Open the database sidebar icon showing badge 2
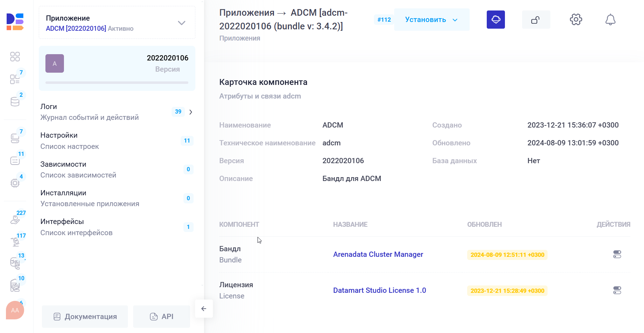Viewport: 644px width, 333px height. 15,101
